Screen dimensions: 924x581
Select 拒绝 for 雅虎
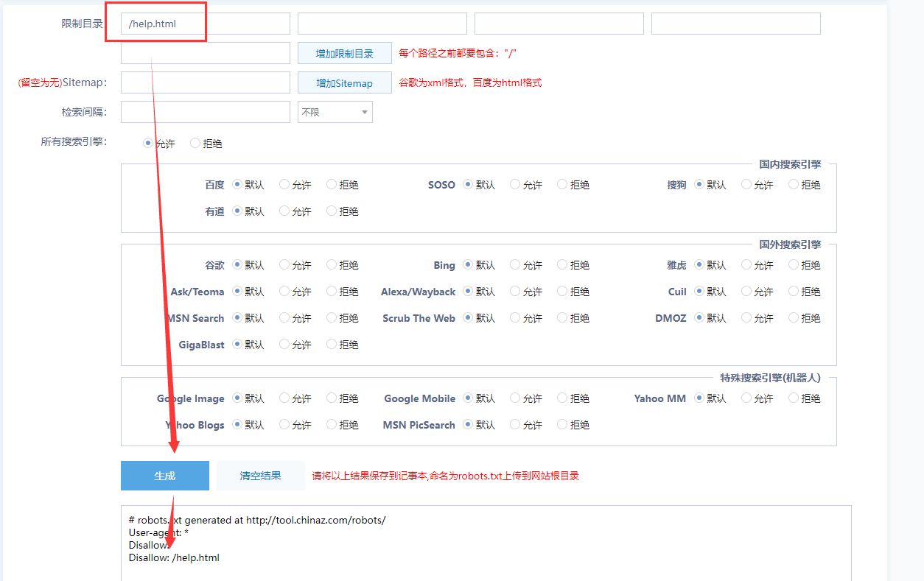coord(794,265)
